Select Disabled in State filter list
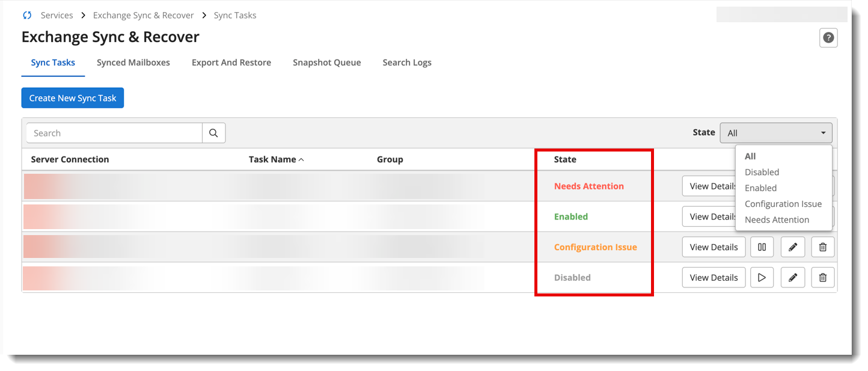Image resolution: width=868 pixels, height=371 pixels. click(762, 172)
